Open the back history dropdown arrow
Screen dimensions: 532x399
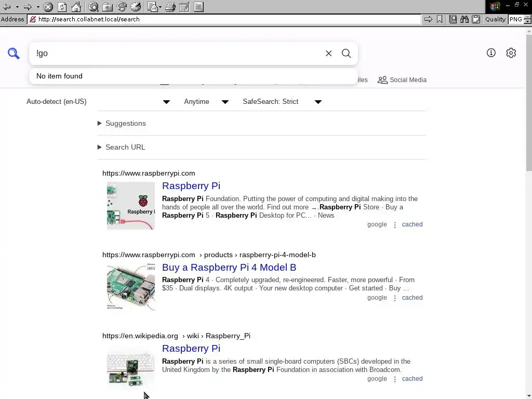[17, 7]
